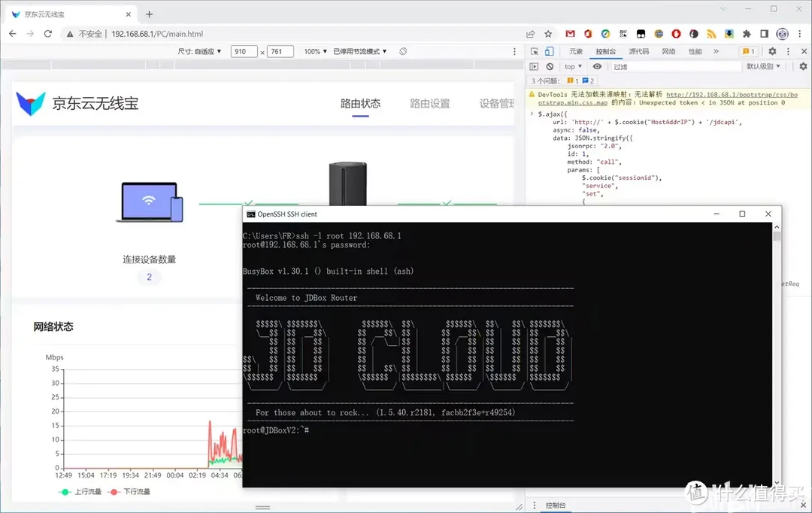Select the 路由设置 navigation tab

click(x=429, y=104)
